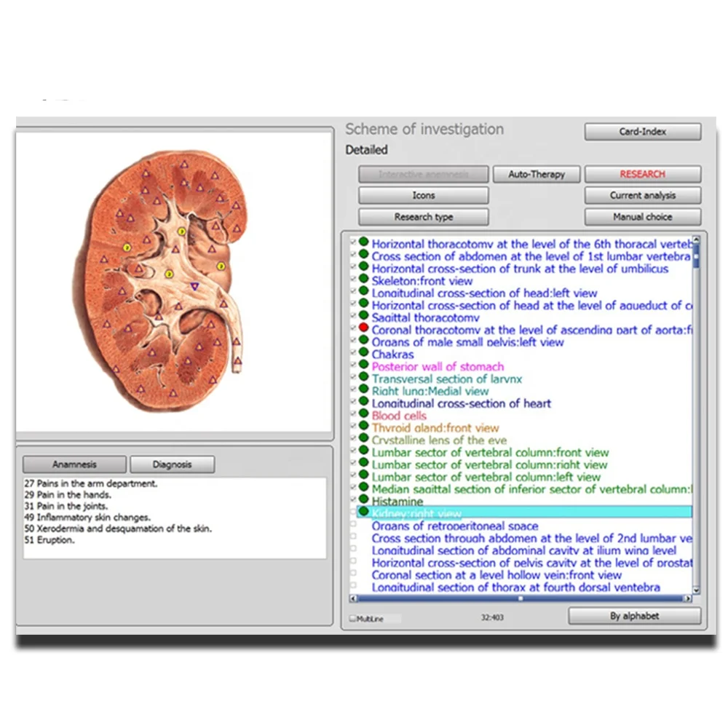
Task: Click the red RESEARCH button
Action: click(643, 175)
